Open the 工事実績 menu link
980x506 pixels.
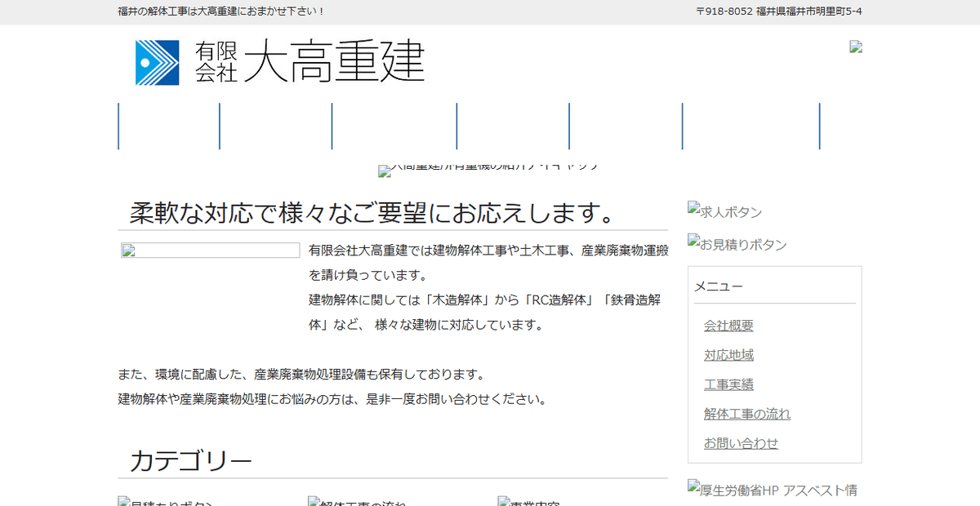pyautogui.click(x=728, y=384)
